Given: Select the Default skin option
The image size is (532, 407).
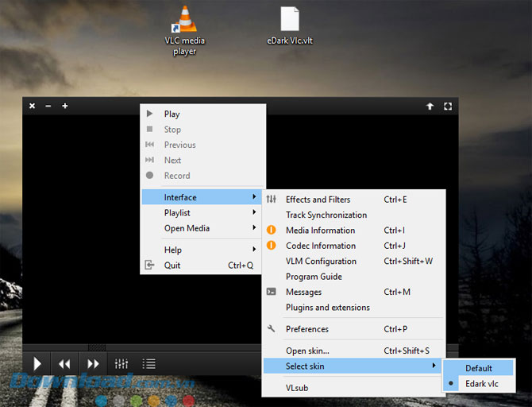Looking at the screenshot, I should (x=479, y=368).
